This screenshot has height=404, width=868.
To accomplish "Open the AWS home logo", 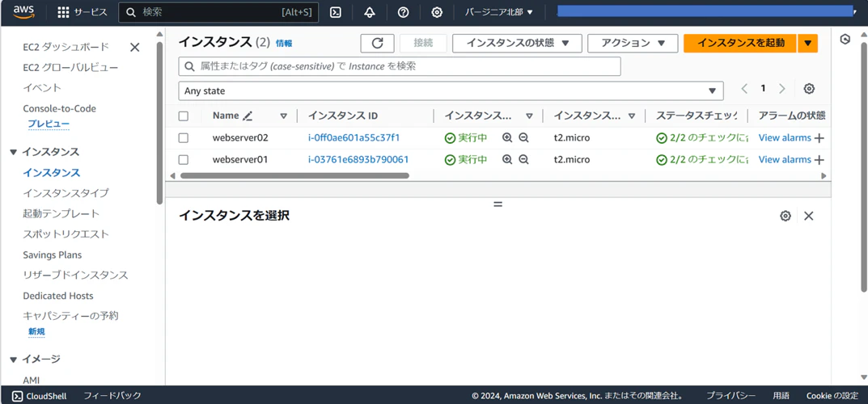I will tap(23, 11).
